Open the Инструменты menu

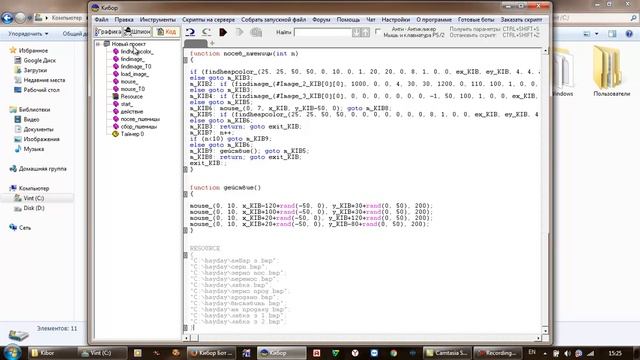[x=158, y=20]
